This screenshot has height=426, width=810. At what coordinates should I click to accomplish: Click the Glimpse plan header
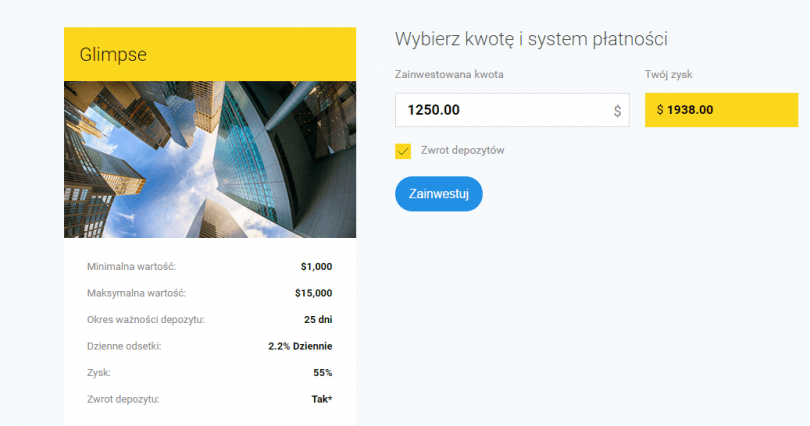click(x=210, y=54)
